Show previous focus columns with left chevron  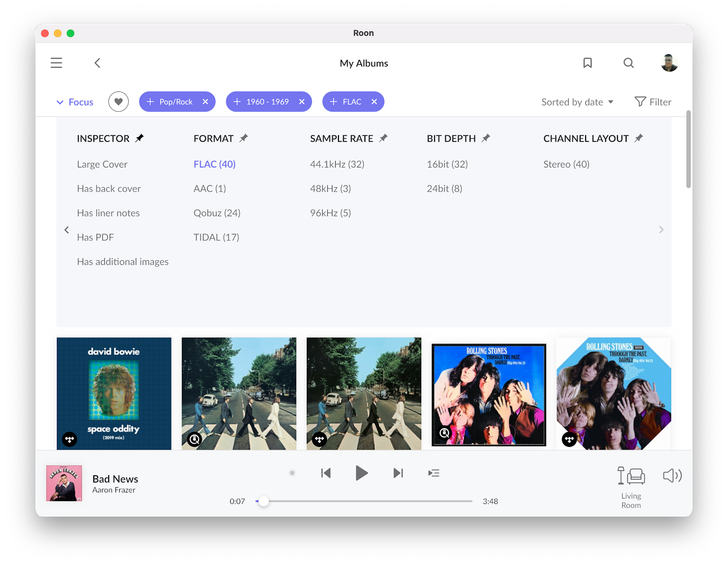[x=66, y=230]
